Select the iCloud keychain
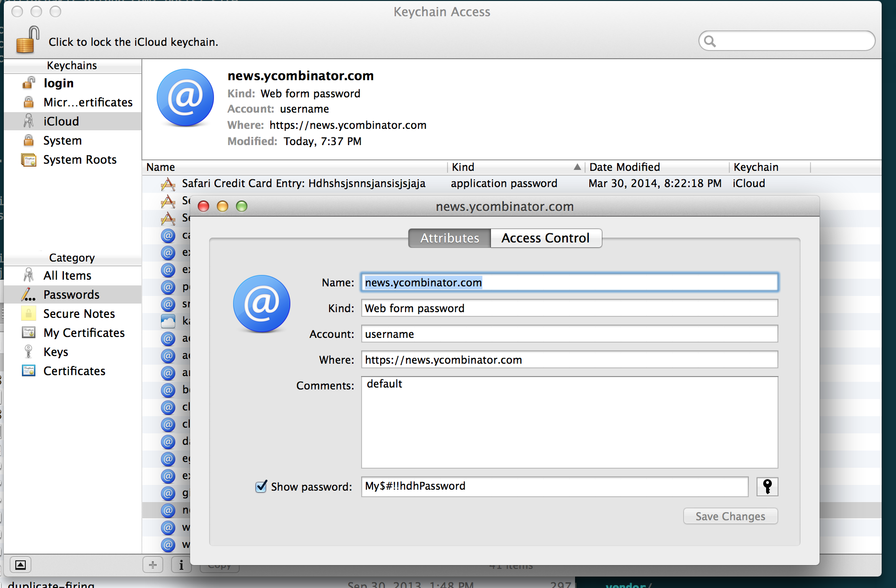 [x=73, y=121]
